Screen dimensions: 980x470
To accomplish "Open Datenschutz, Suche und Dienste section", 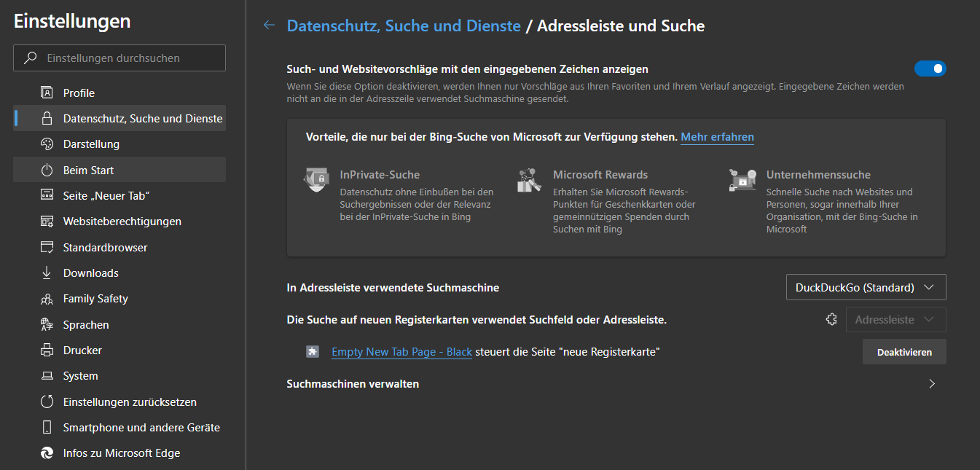I will [x=119, y=118].
